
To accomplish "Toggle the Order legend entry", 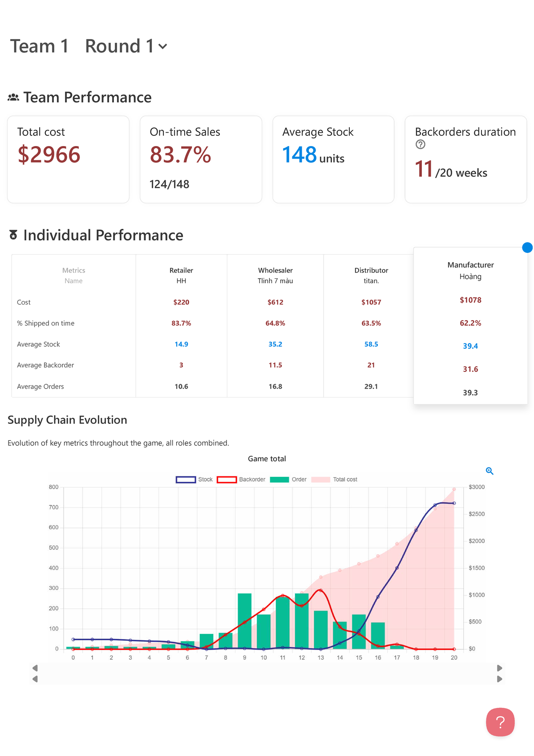I will (x=288, y=480).
